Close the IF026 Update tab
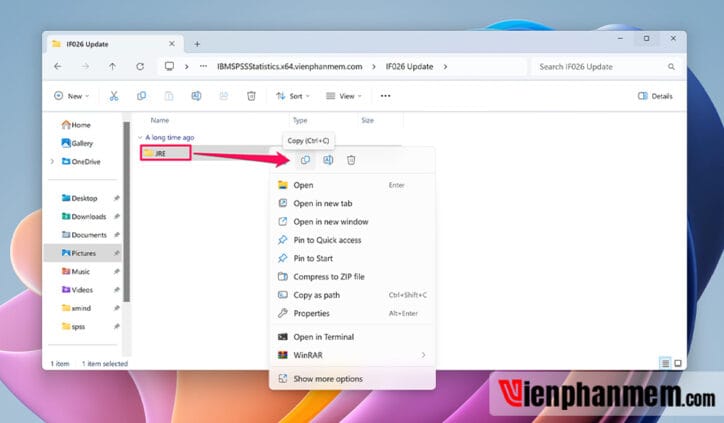This screenshot has width=724, height=423. click(x=172, y=44)
